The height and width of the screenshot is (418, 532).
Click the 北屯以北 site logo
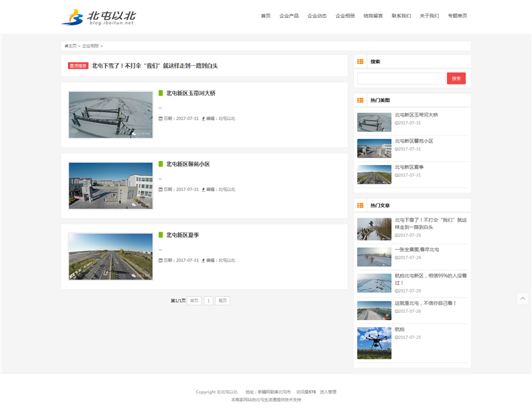[x=99, y=17]
